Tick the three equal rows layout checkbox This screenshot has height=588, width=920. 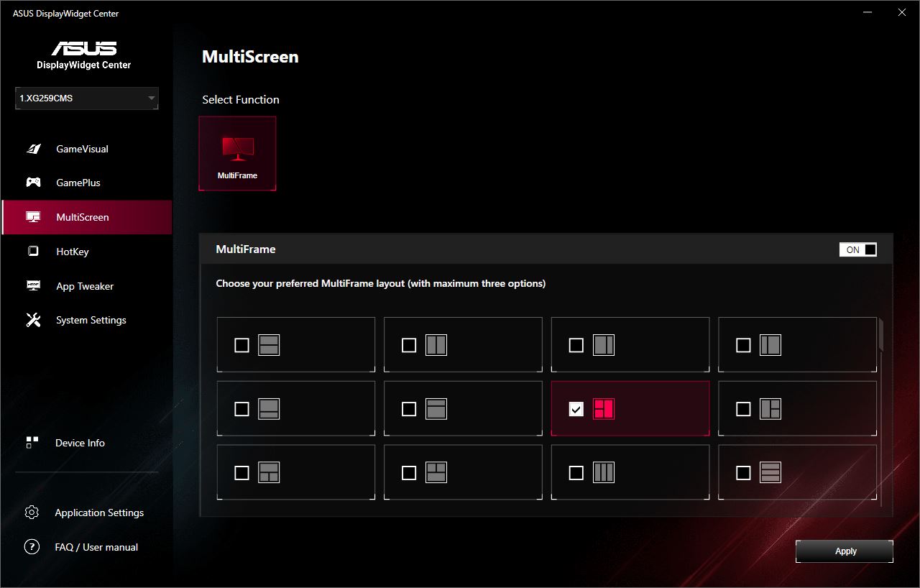744,472
